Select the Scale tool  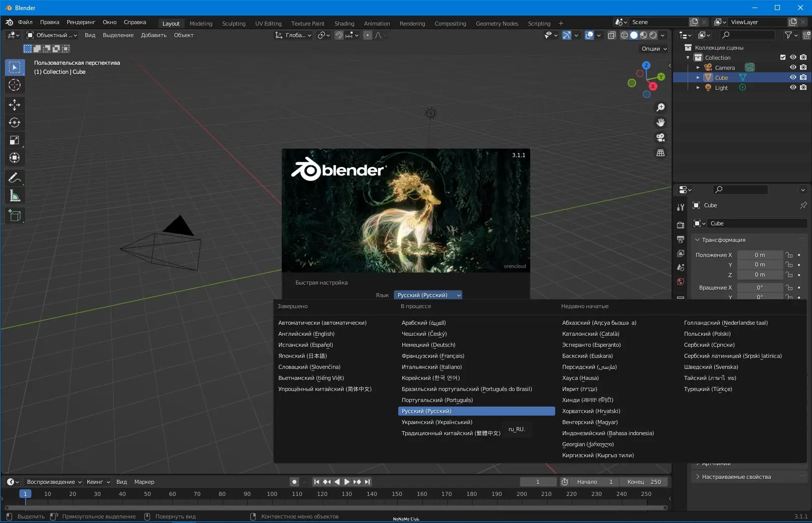click(x=15, y=141)
